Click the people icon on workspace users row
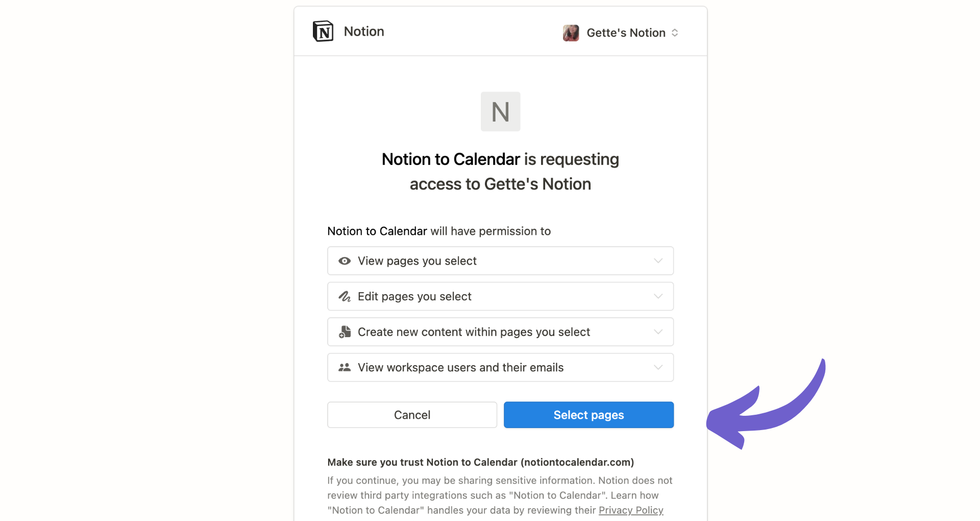This screenshot has width=980, height=521. (345, 367)
